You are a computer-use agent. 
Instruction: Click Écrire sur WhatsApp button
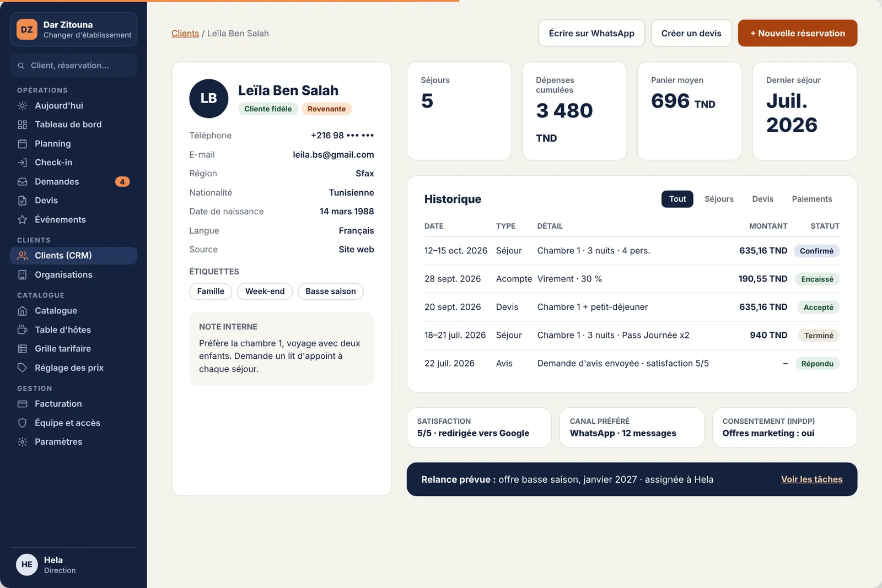pyautogui.click(x=591, y=33)
